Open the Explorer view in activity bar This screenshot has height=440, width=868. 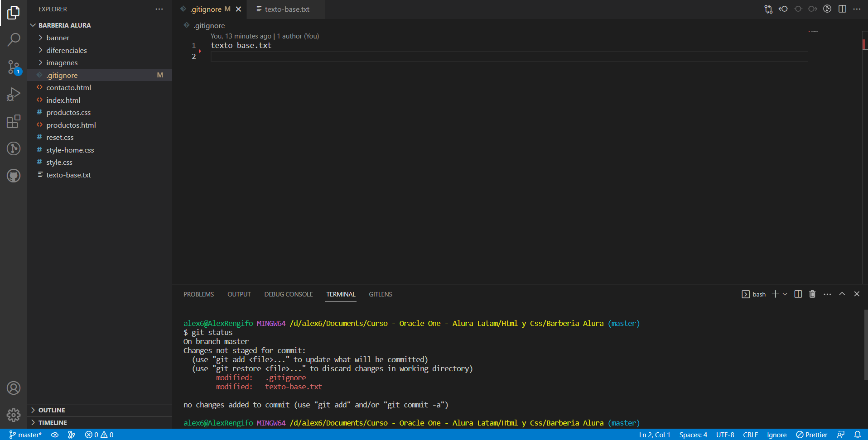[x=14, y=13]
